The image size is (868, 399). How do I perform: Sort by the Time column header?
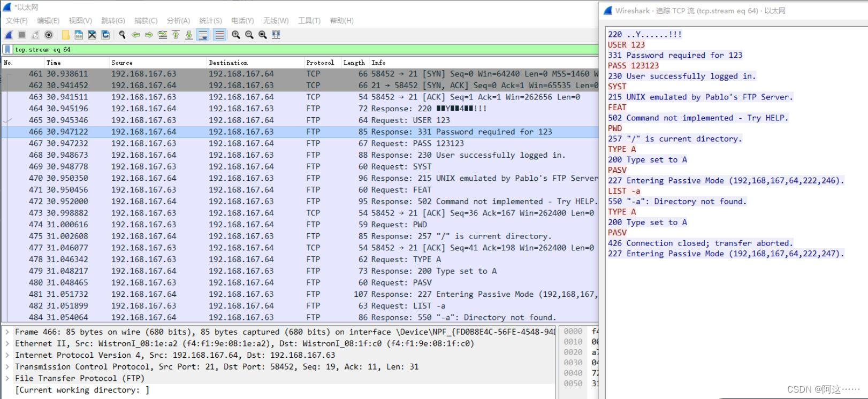[x=77, y=63]
